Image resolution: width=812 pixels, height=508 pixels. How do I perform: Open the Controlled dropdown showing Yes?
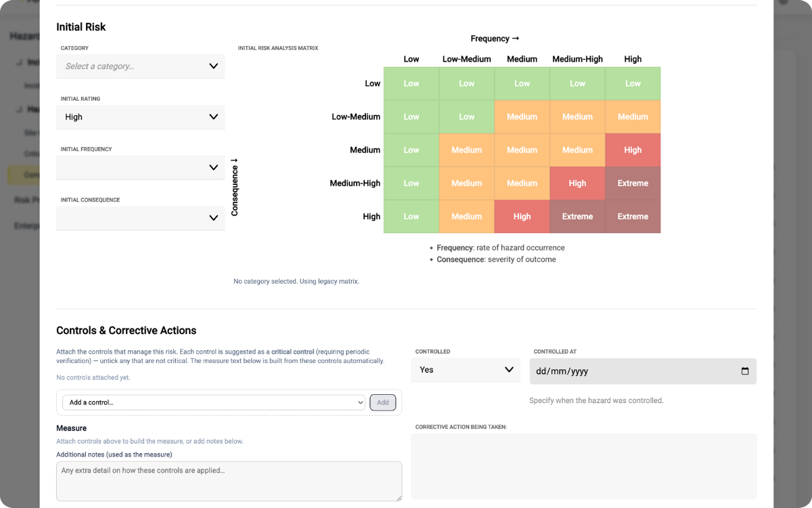466,370
